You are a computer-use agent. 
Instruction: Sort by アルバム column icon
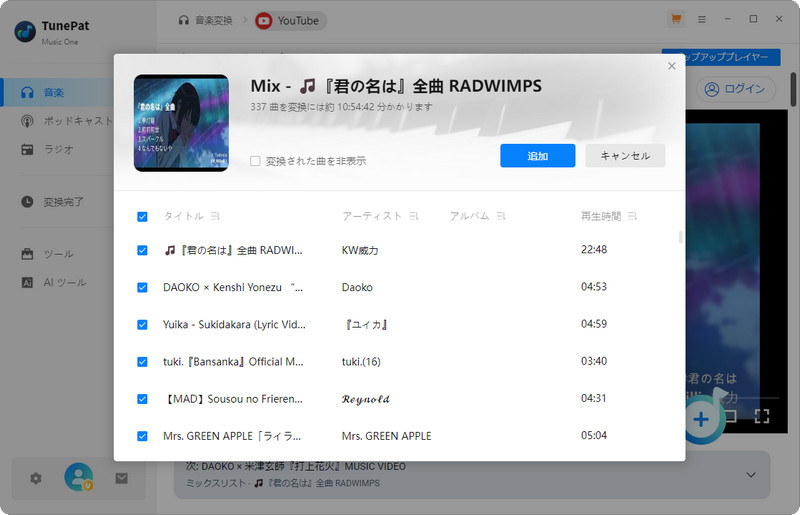click(501, 216)
